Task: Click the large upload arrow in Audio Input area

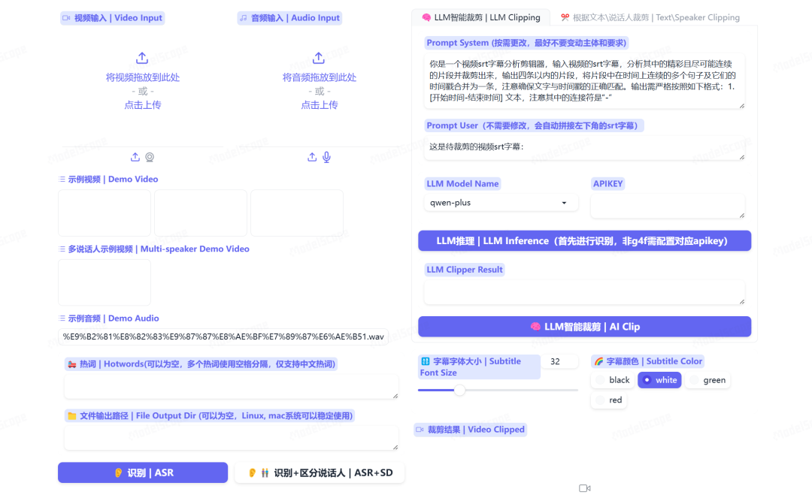Action: [x=319, y=59]
